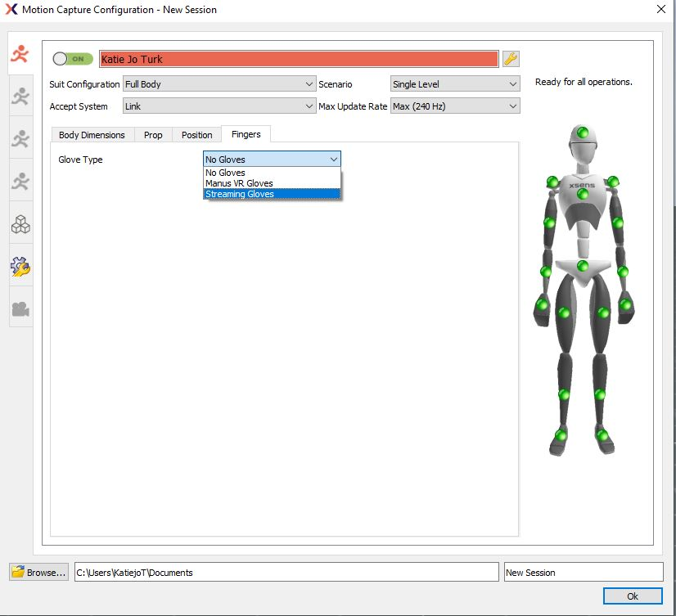This screenshot has width=676, height=616.
Task: Select the fourth actor slot in the sidebar
Action: (20, 181)
